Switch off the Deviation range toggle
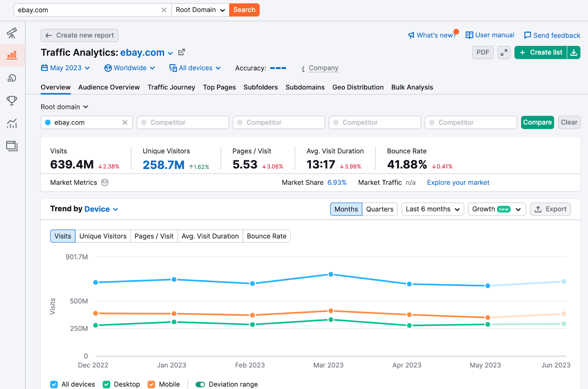Image resolution: width=588 pixels, height=389 pixels. pos(200,384)
